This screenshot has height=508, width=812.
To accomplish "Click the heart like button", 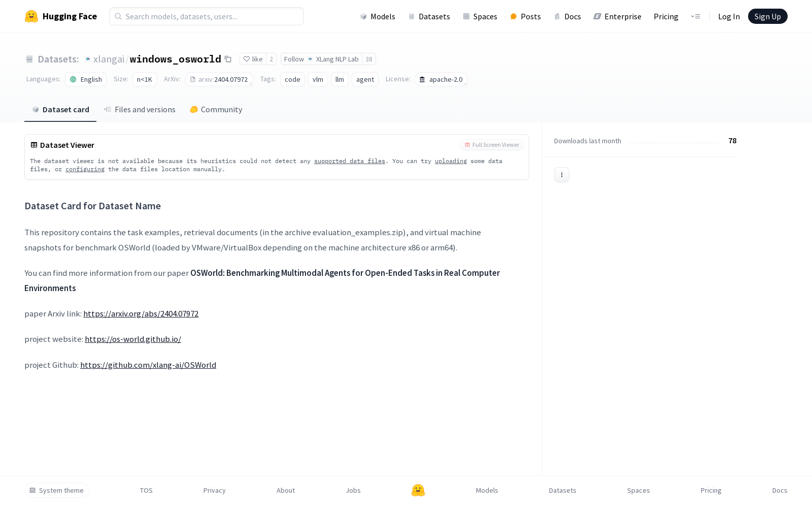I will click(x=253, y=59).
